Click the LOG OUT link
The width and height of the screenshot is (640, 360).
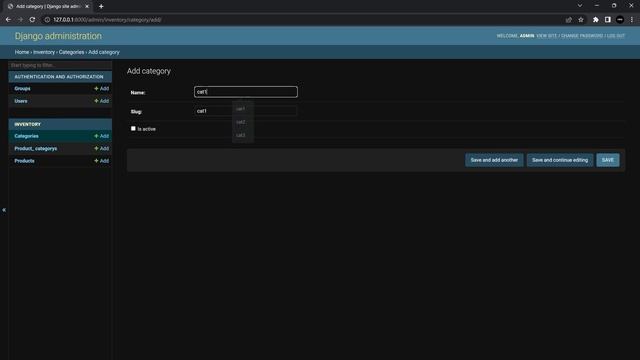(x=616, y=36)
